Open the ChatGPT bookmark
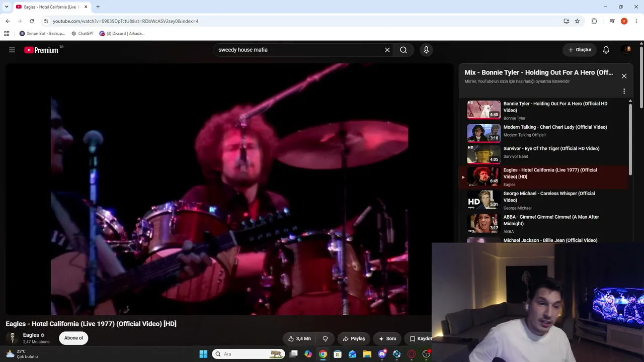 (83, 34)
